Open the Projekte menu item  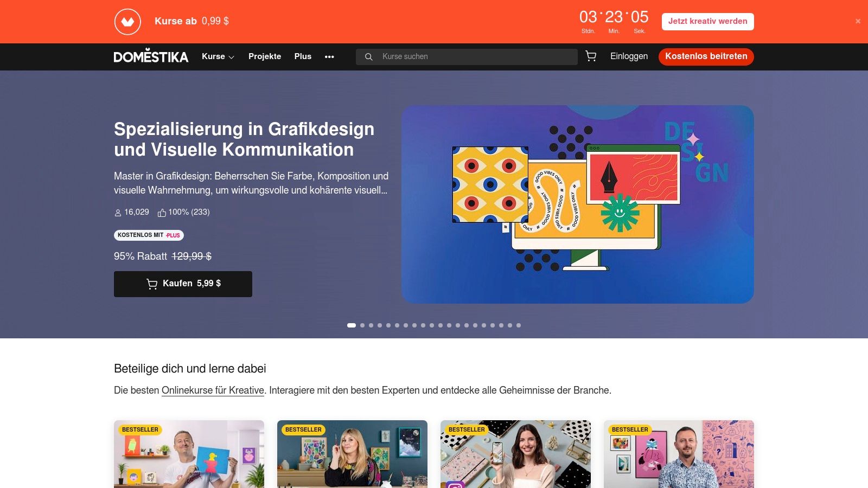(x=265, y=56)
